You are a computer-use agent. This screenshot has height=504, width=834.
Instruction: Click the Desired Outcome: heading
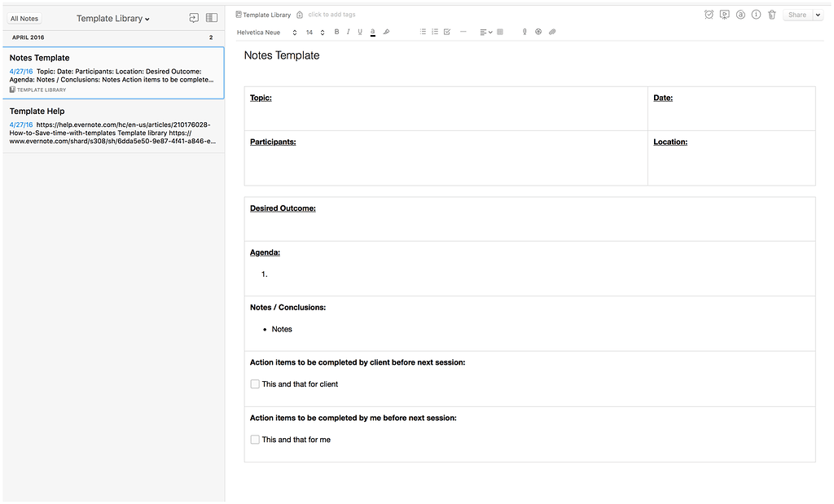(283, 208)
